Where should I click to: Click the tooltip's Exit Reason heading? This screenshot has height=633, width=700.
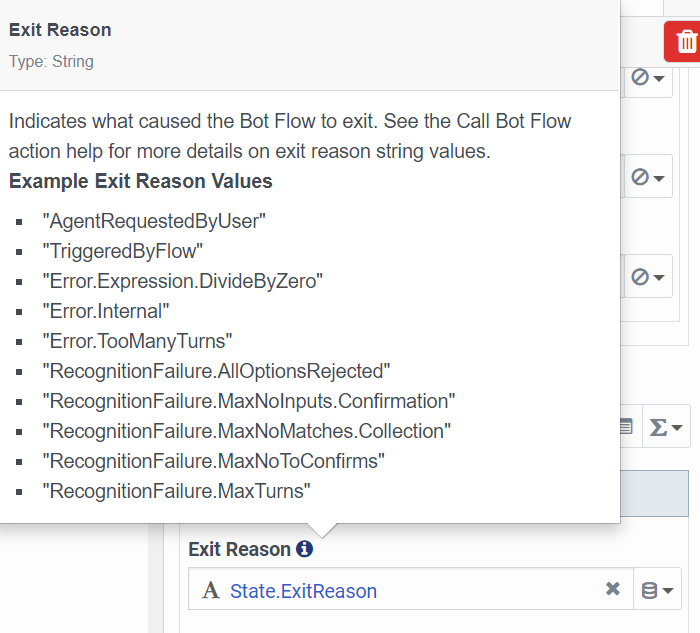point(60,30)
